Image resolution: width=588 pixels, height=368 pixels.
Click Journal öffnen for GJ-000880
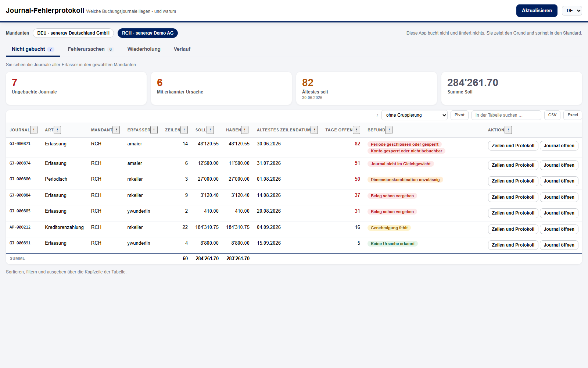tap(559, 181)
